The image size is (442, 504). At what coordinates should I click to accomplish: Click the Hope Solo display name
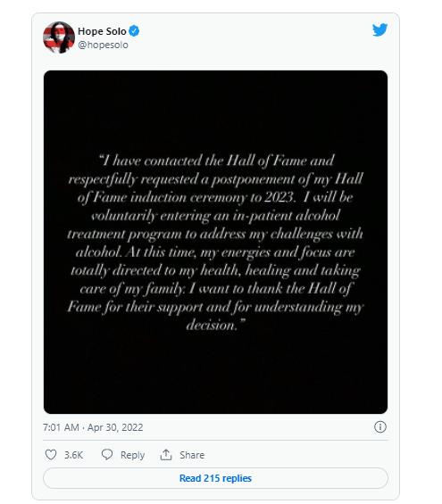click(102, 31)
